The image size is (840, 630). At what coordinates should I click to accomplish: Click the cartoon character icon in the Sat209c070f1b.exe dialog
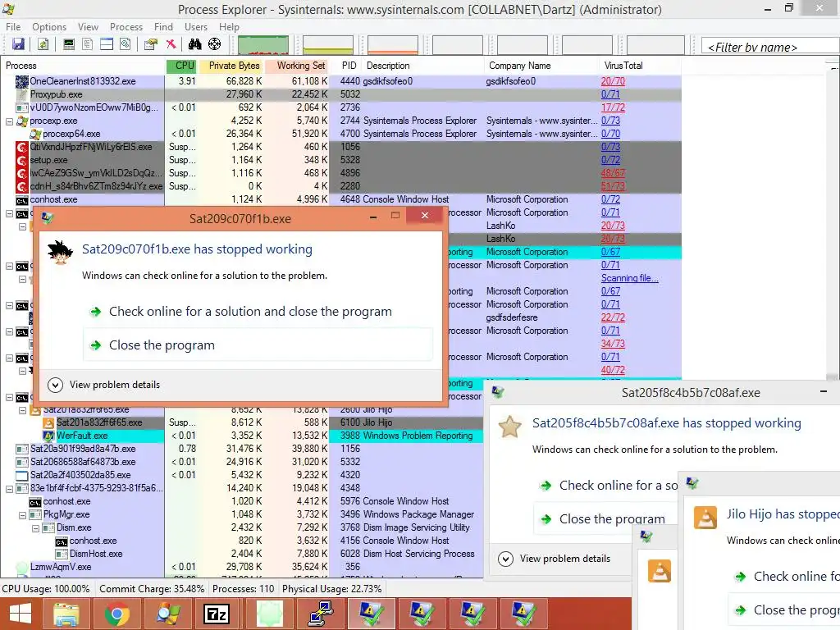pos(60,253)
